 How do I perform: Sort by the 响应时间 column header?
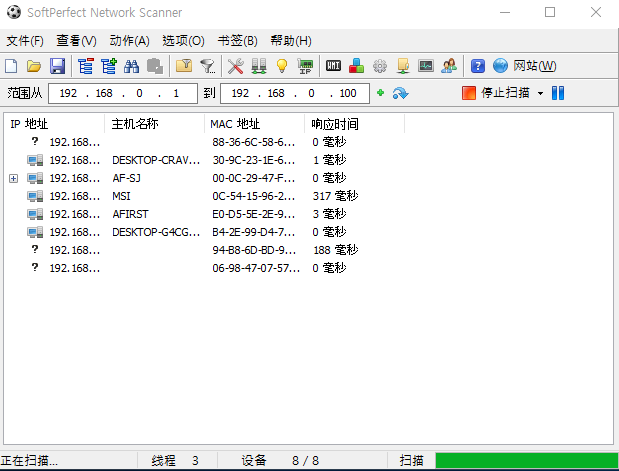pos(355,124)
